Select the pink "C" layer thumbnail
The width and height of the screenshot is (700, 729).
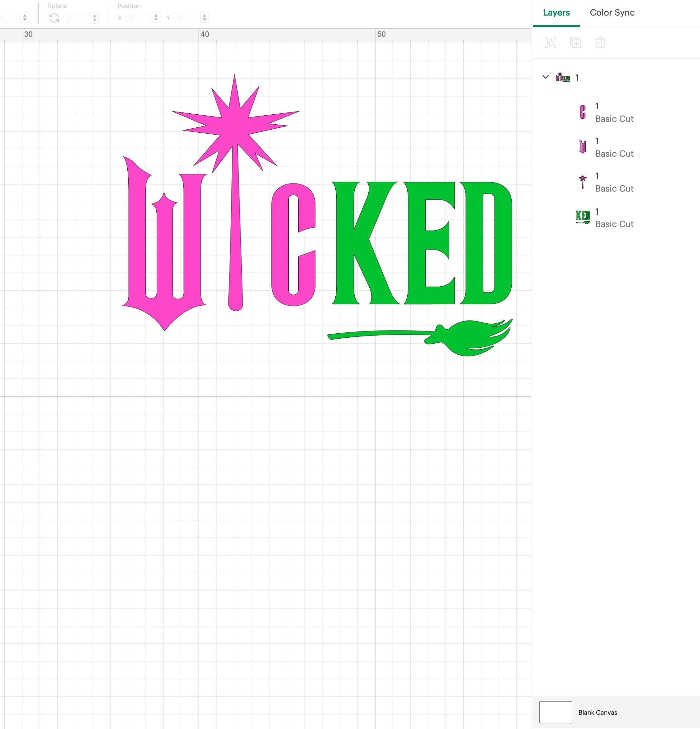(584, 111)
